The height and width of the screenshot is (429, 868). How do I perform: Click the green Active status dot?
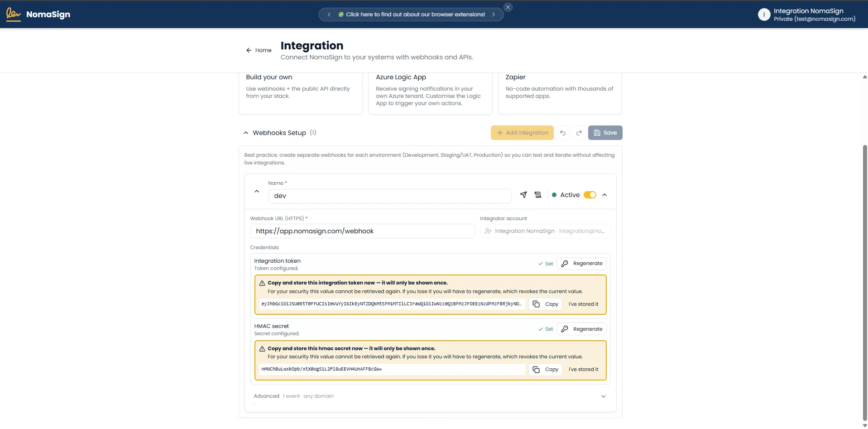[554, 195]
